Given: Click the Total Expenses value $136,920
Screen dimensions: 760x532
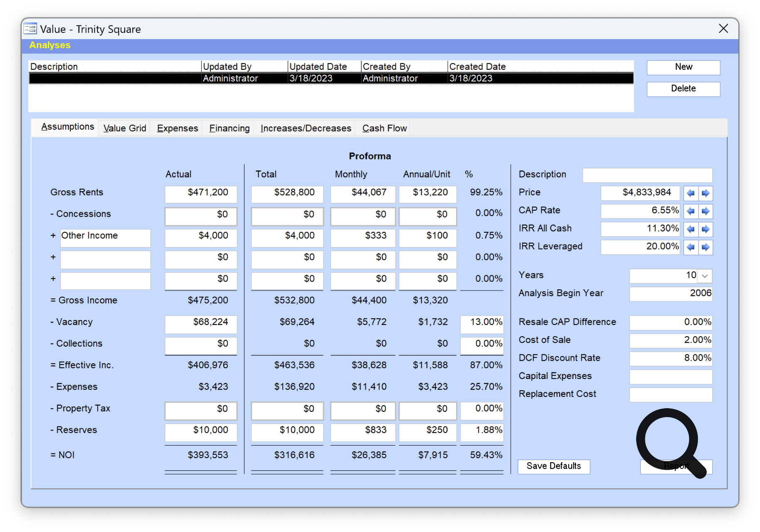Looking at the screenshot, I should [x=294, y=387].
